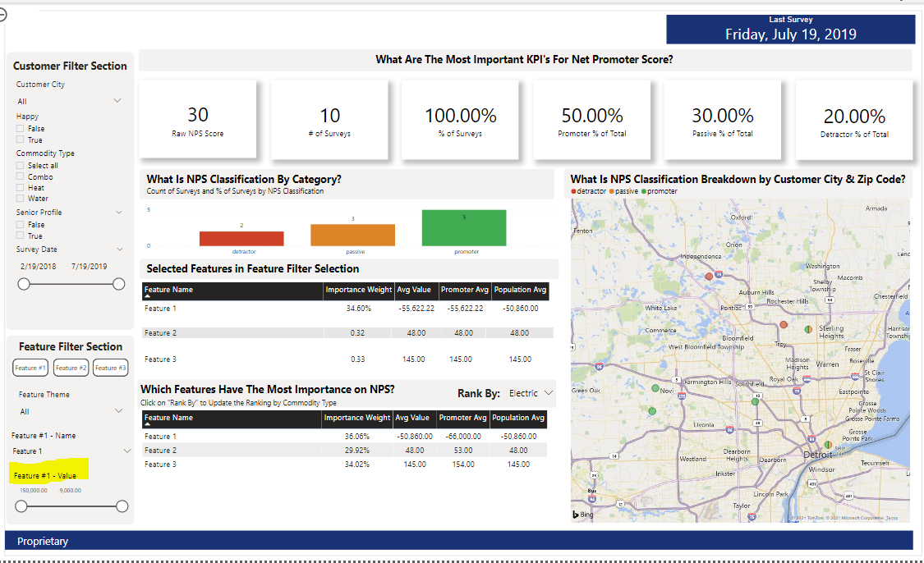Image resolution: width=924 pixels, height=563 pixels.
Task: Click the Feature #1 button
Action: [30, 368]
